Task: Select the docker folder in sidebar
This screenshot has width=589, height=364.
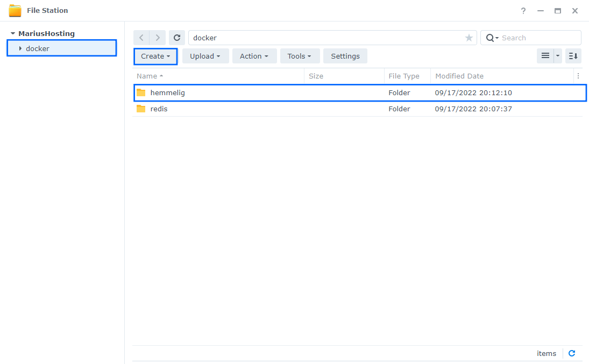Action: [x=38, y=48]
